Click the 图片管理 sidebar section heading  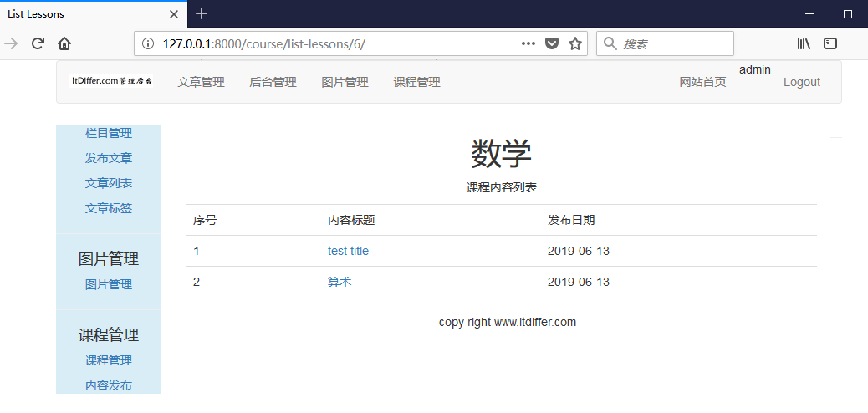109,259
